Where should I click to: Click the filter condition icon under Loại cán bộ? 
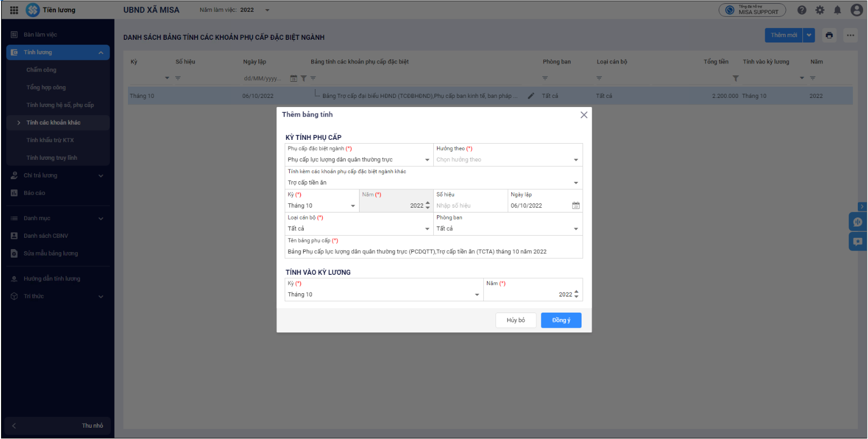(x=599, y=79)
